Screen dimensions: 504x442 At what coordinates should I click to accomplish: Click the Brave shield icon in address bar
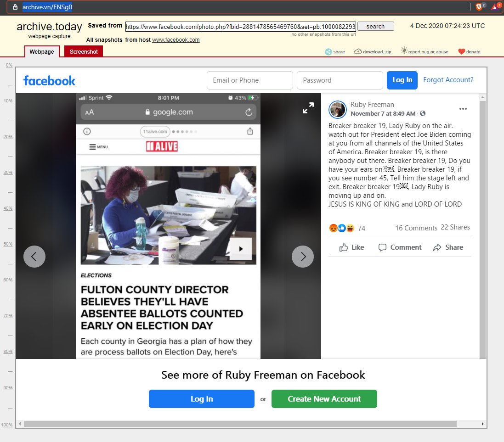tap(479, 7)
